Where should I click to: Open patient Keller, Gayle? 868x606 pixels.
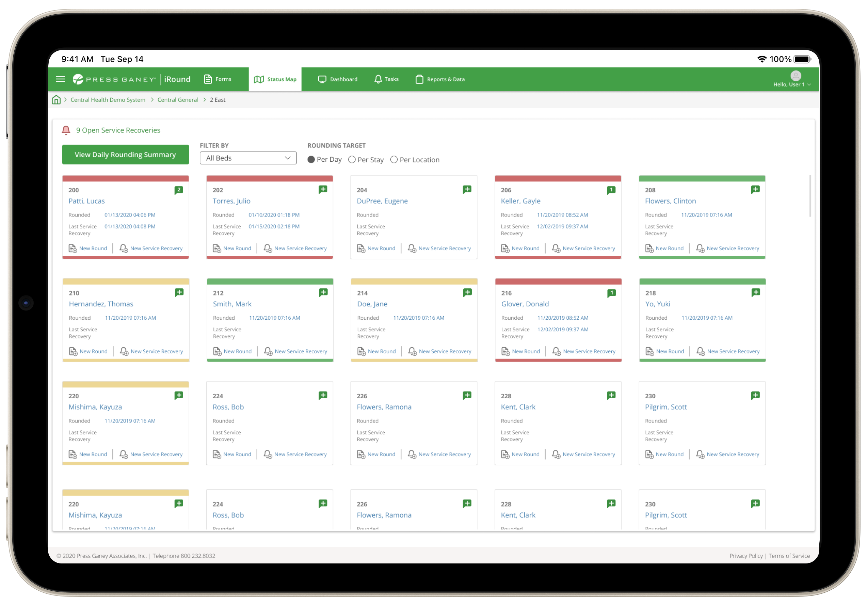(x=520, y=201)
